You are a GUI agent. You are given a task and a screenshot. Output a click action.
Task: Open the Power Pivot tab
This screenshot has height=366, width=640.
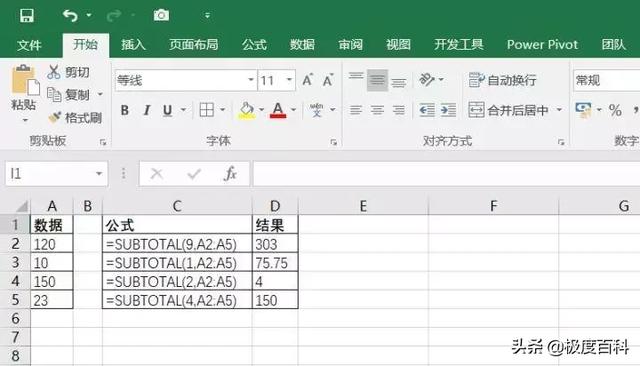[x=542, y=44]
